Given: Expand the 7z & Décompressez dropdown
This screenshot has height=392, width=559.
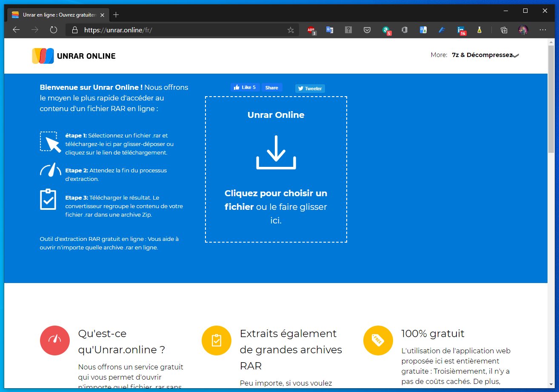Looking at the screenshot, I should pyautogui.click(x=486, y=55).
